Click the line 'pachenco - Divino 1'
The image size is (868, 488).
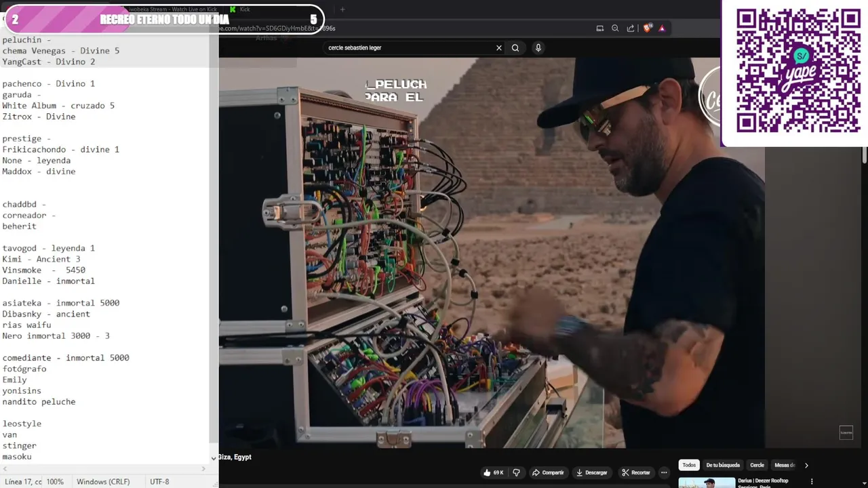click(49, 83)
